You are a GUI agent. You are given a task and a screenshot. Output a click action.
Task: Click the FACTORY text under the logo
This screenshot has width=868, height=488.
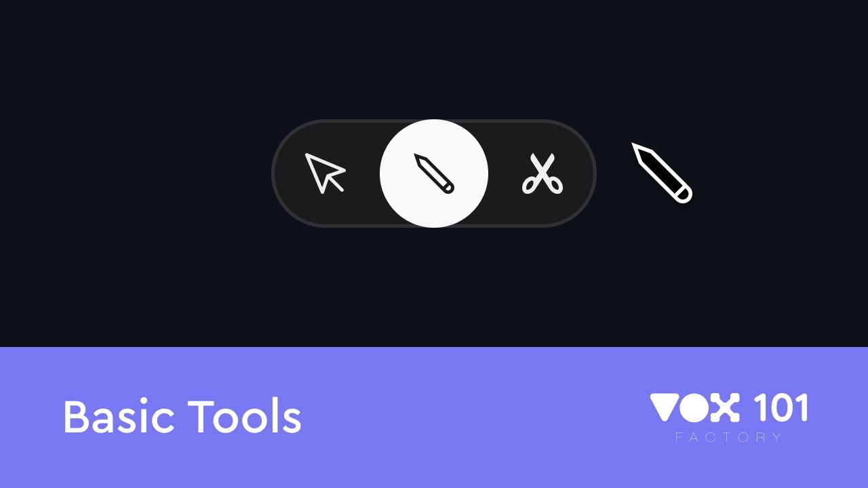(x=729, y=437)
